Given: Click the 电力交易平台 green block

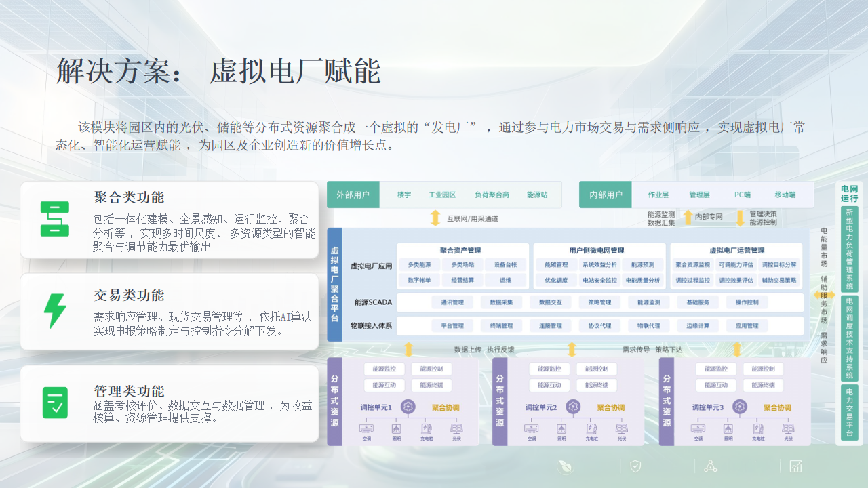Looking at the screenshot, I should tap(849, 411).
